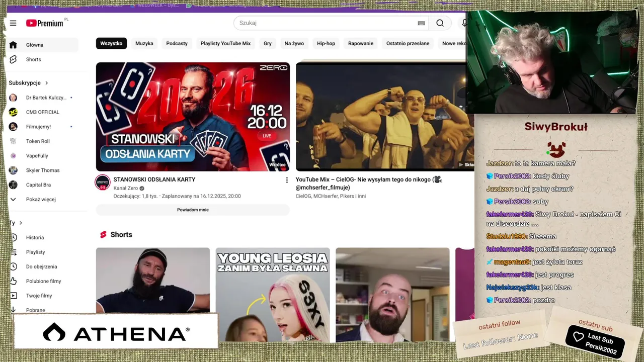Open Stanowski Odsłania Karty thumbnail
The image size is (644, 362).
tap(193, 117)
